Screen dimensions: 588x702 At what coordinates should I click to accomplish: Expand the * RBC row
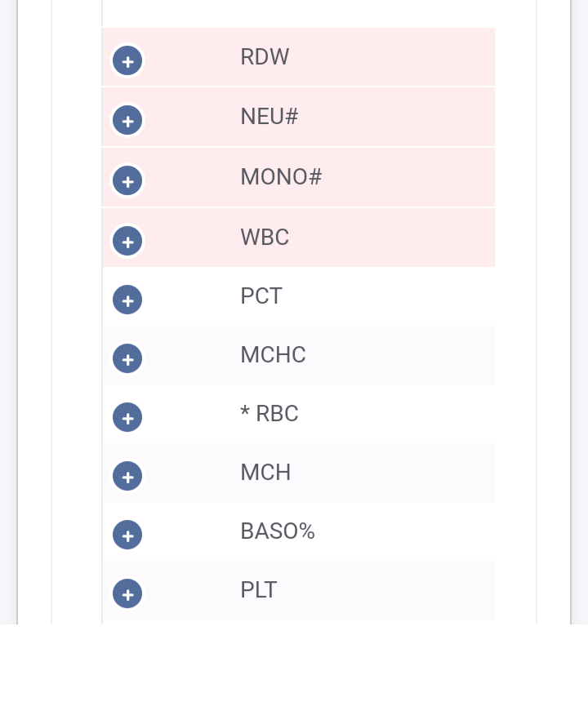[127, 418]
